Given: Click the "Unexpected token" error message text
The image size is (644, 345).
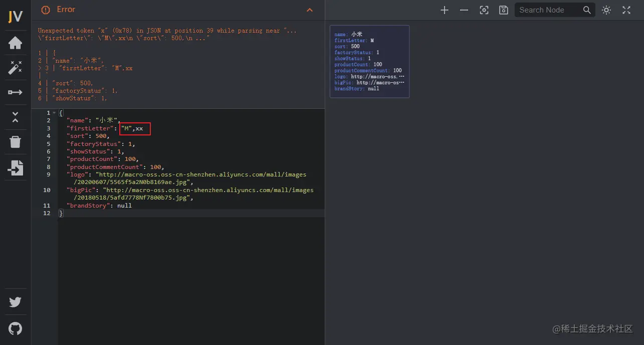Looking at the screenshot, I should 167,34.
